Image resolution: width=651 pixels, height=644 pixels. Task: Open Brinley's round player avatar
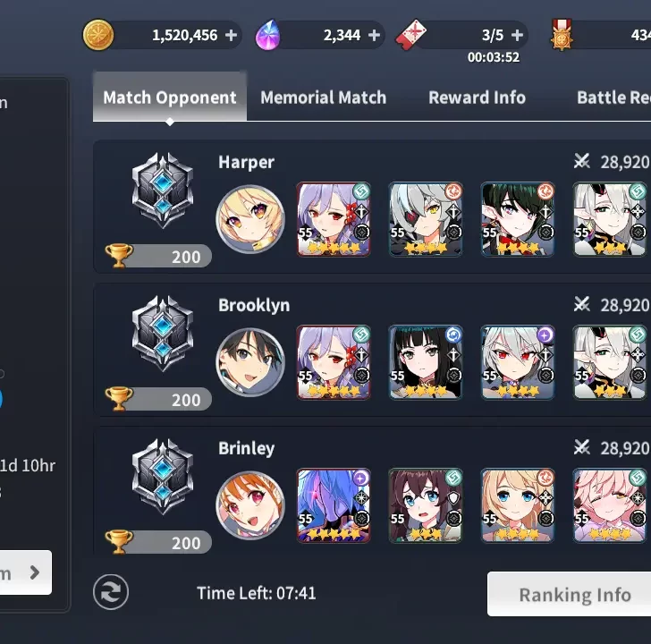click(x=250, y=505)
